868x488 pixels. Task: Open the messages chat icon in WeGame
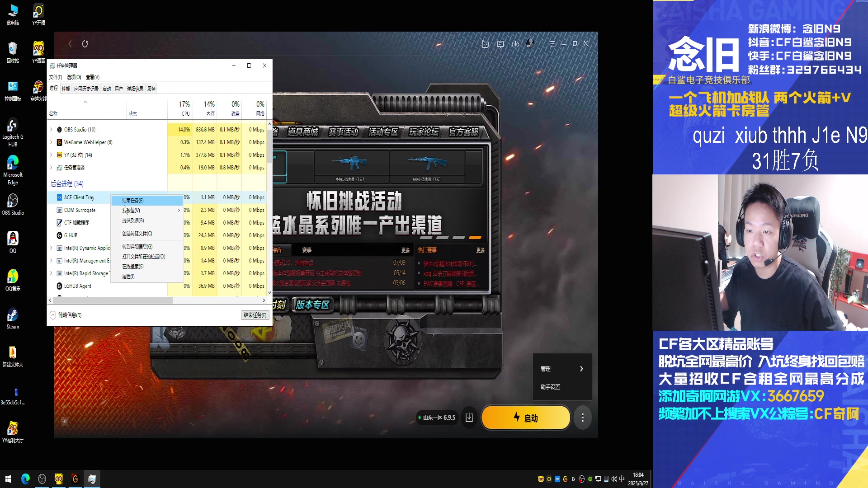(x=500, y=44)
